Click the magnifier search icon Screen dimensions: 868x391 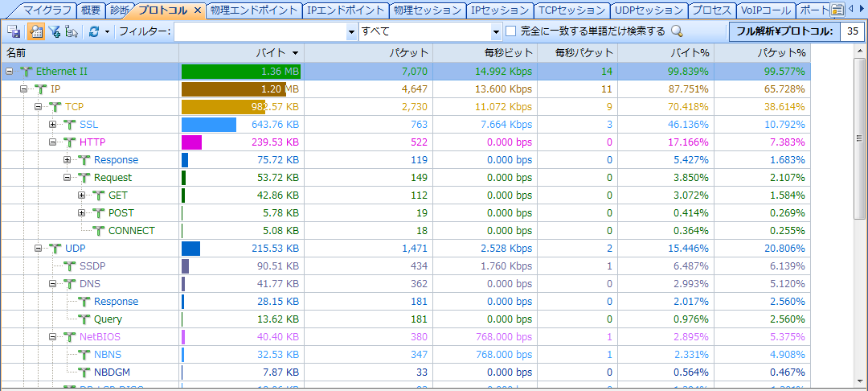coord(677,31)
